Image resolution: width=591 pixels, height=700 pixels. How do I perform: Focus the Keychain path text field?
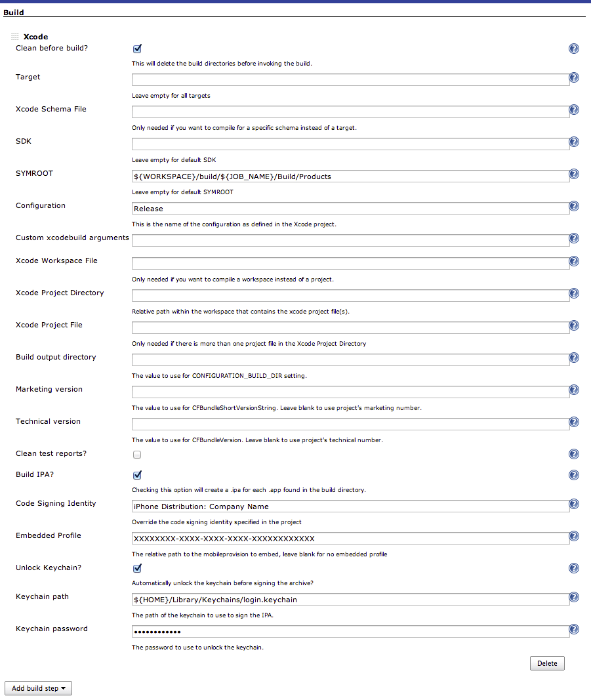click(350, 599)
